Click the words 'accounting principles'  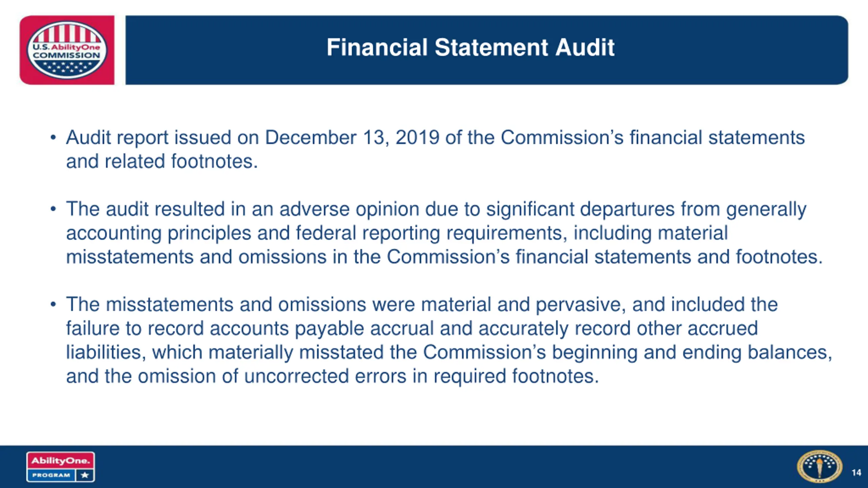pyautogui.click(x=158, y=233)
